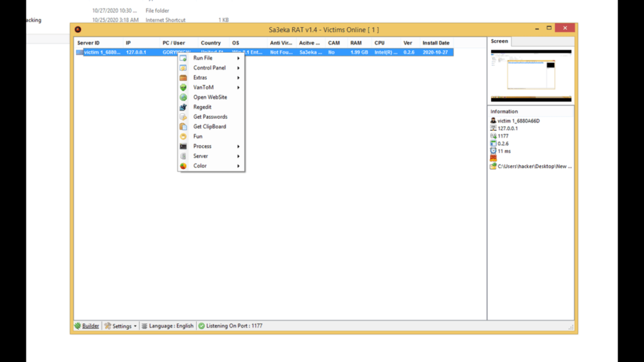This screenshot has width=644, height=362.
Task: Click the lines icon beside Language : English
Action: tap(144, 326)
